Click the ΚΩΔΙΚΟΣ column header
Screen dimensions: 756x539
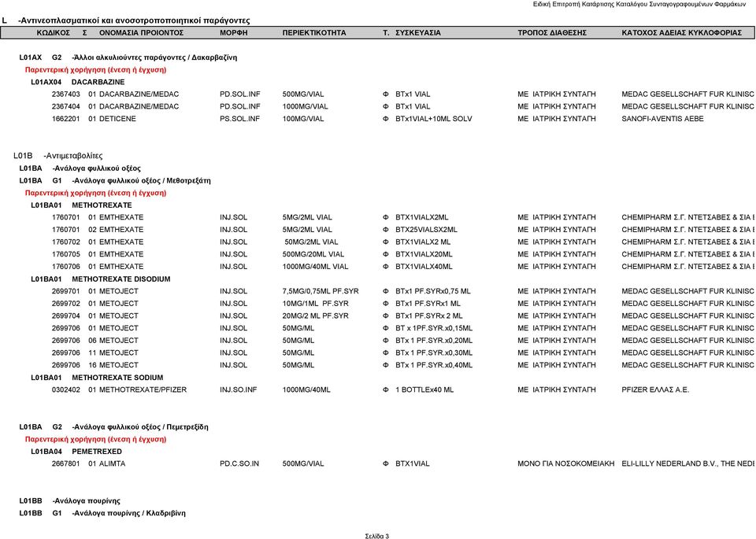pos(54,33)
